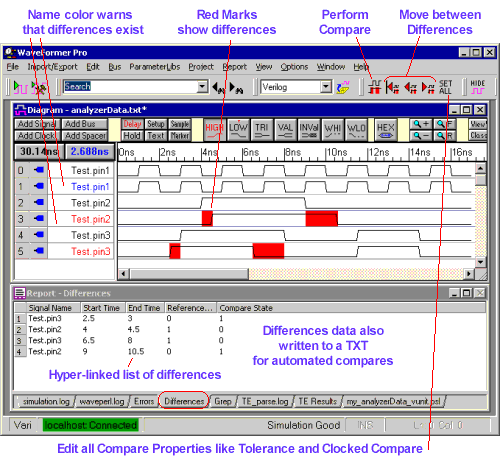Image resolution: width=500 pixels, height=461 pixels.
Task: Toggle the VAL valid state button
Action: (285, 130)
